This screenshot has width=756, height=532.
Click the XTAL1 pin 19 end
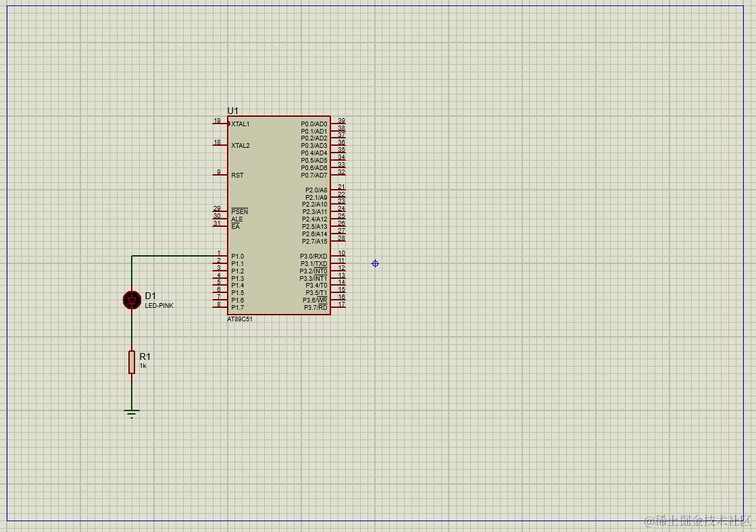pos(213,124)
